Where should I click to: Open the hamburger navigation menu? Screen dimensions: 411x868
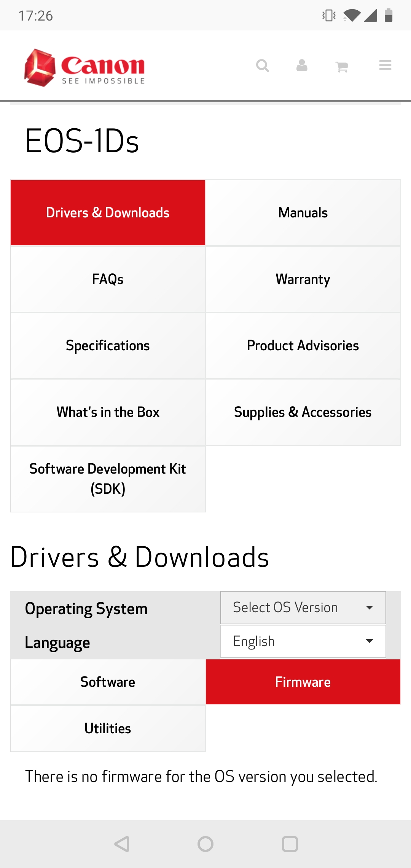[385, 65]
